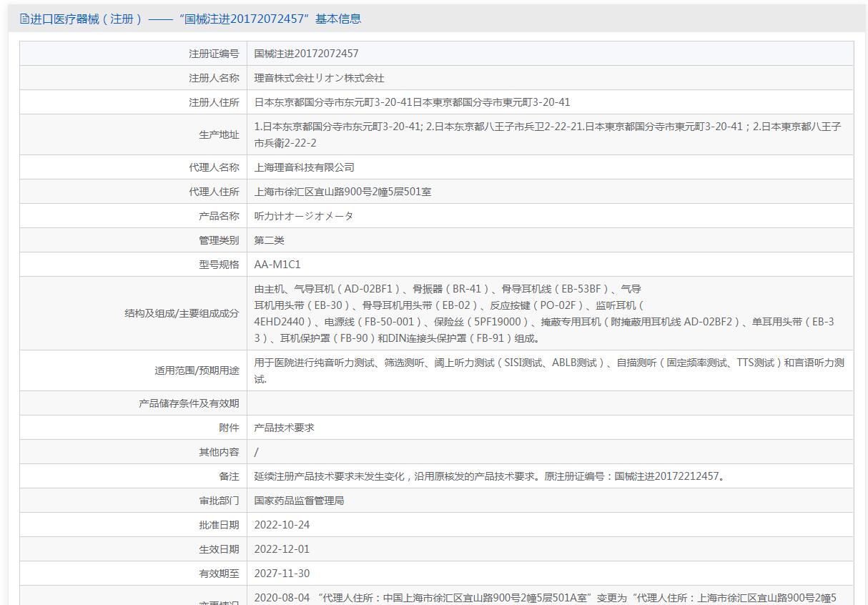Click the 注册人名称 label
Screen dimensions: 868x605
click(214, 78)
